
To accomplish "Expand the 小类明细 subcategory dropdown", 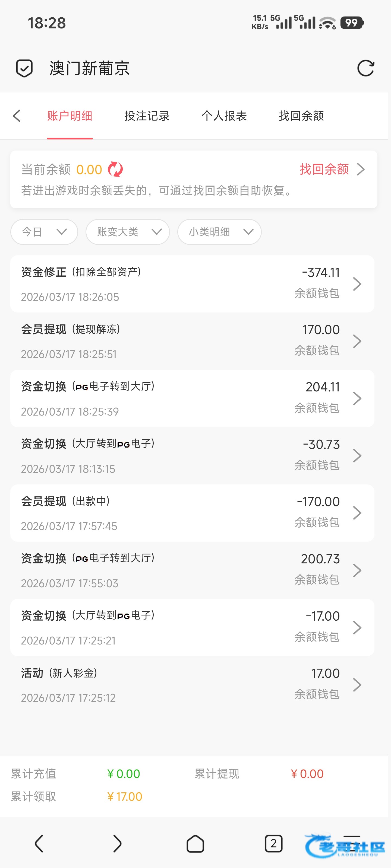I will click(x=219, y=232).
